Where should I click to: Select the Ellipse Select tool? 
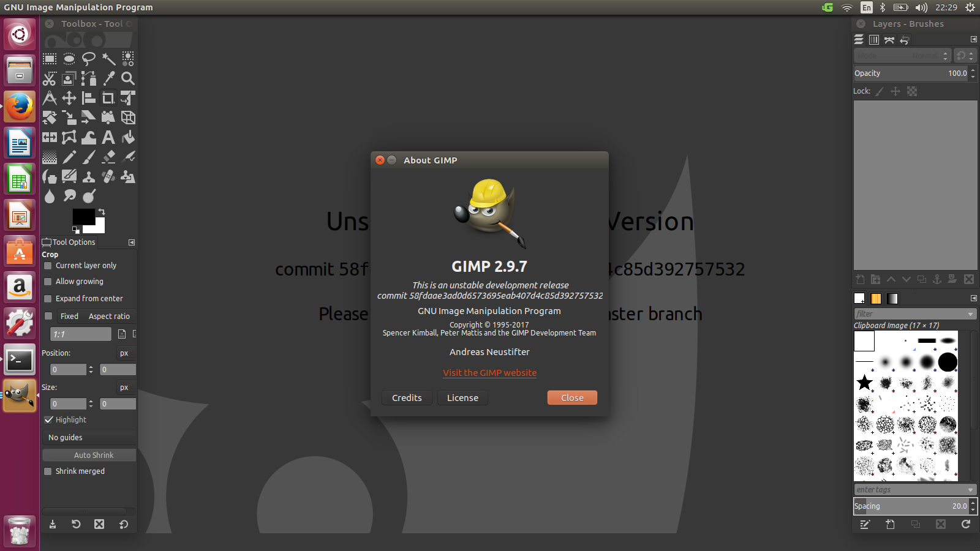point(69,59)
